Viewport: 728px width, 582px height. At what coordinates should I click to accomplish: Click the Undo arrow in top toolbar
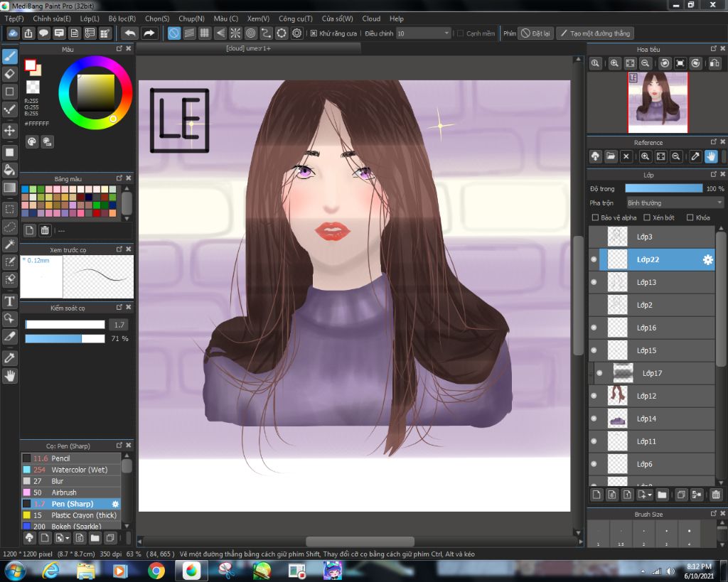coord(129,33)
